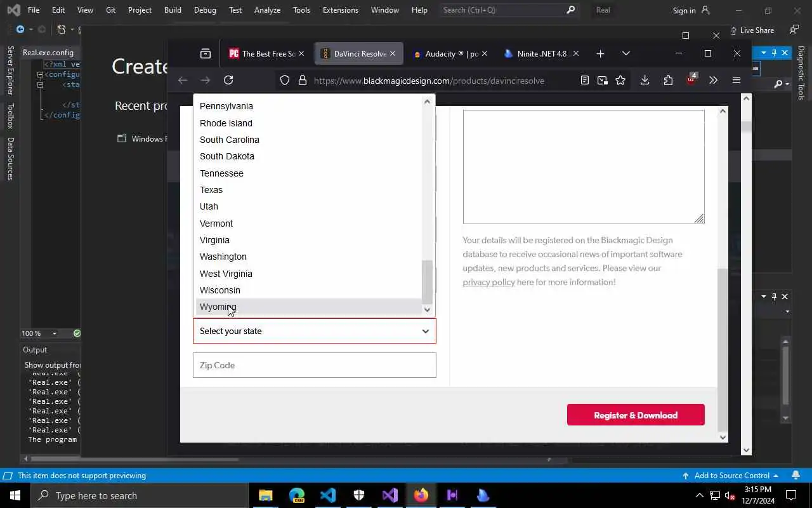Click the Zip Code input field
The width and height of the screenshot is (812, 508).
(315, 365)
